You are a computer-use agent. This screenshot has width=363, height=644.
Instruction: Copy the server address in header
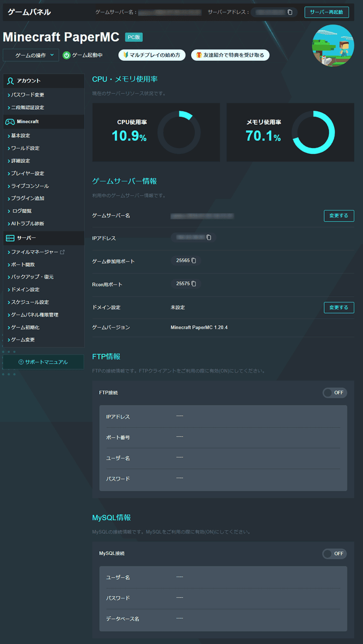tap(290, 12)
